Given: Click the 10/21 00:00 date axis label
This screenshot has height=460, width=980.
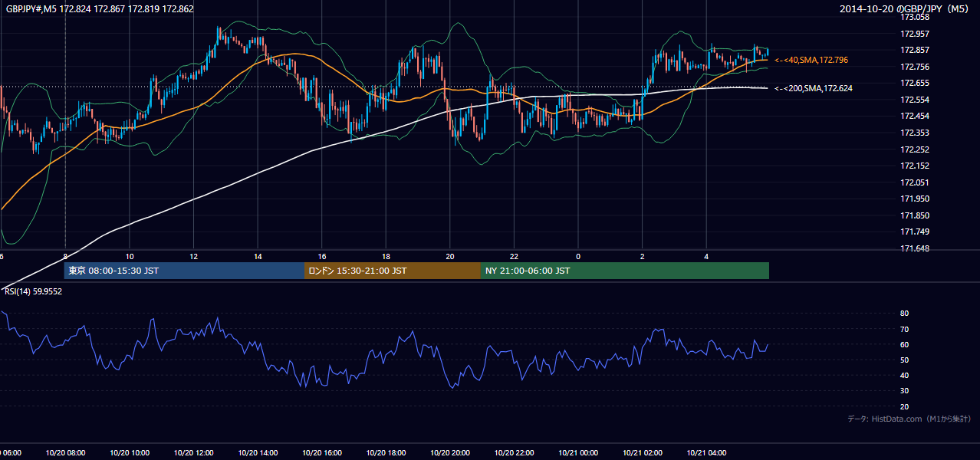Looking at the screenshot, I should point(579,453).
